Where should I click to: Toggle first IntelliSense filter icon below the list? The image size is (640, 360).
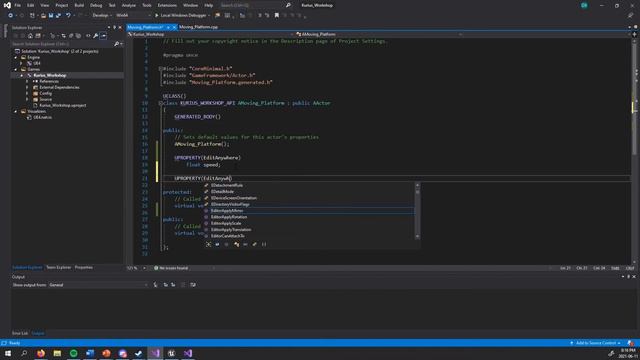208,244
